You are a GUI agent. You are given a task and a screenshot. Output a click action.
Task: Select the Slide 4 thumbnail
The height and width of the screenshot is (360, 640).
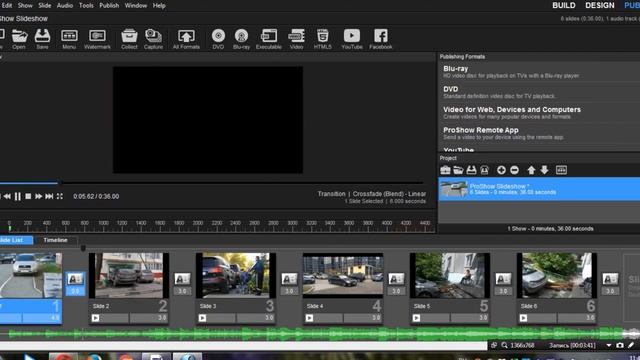(343, 275)
